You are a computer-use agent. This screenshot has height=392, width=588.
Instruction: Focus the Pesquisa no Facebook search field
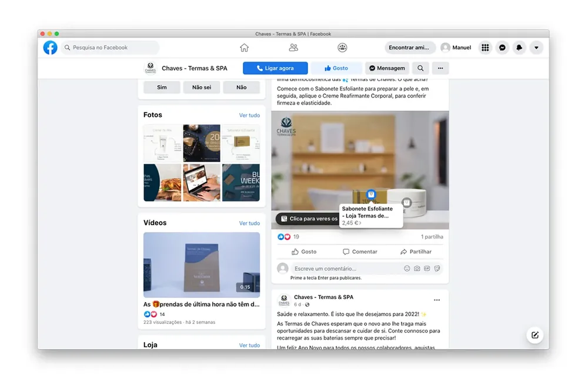110,48
